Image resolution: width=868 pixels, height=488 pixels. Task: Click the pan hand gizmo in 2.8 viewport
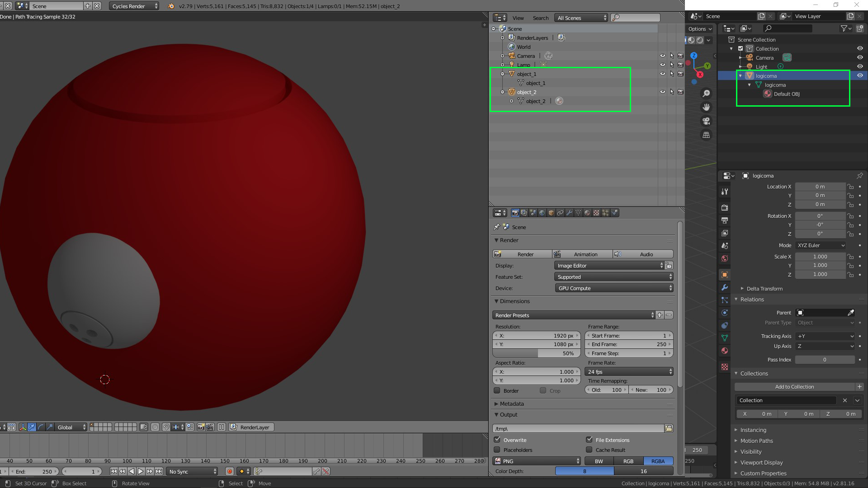point(706,108)
